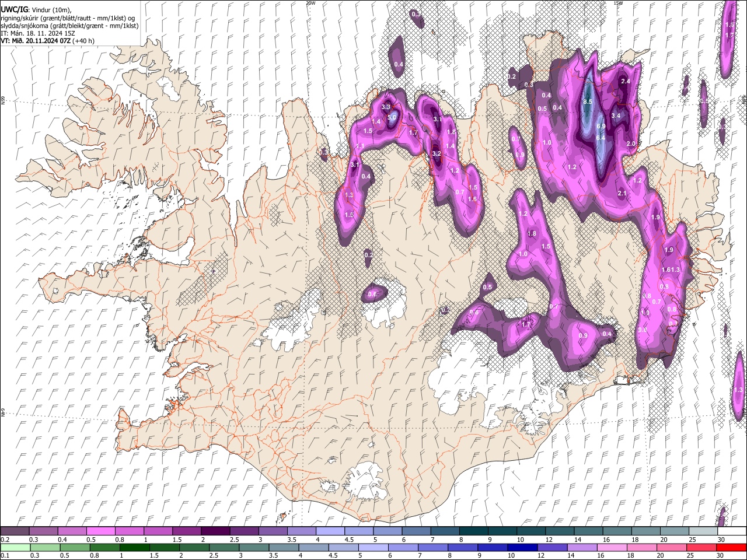Click the 3.4 precipitation value label
The height and width of the screenshot is (560, 747).
616,116
